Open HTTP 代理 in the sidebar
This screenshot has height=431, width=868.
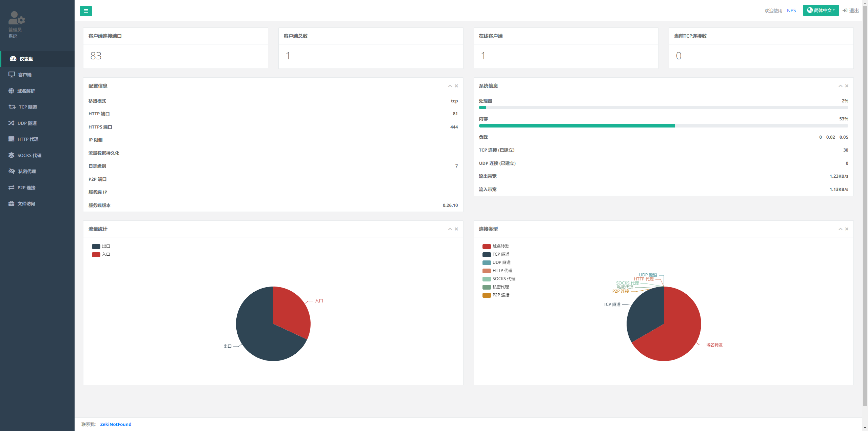click(37, 139)
